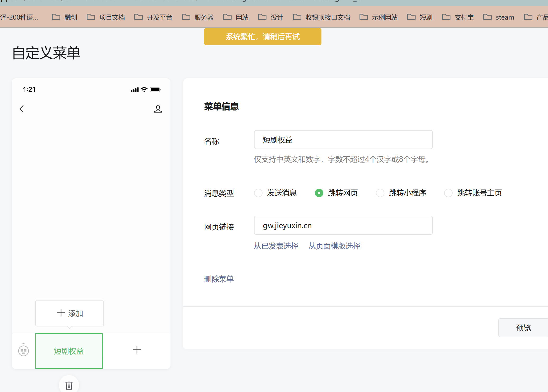This screenshot has height=392, width=548.
Task: Click the profile icon in phone preview
Action: coord(158,109)
